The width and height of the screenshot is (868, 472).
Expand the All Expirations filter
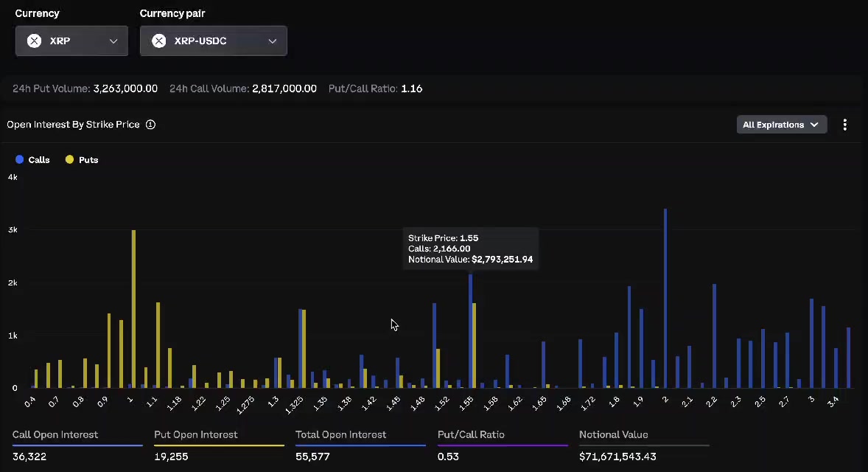(782, 125)
